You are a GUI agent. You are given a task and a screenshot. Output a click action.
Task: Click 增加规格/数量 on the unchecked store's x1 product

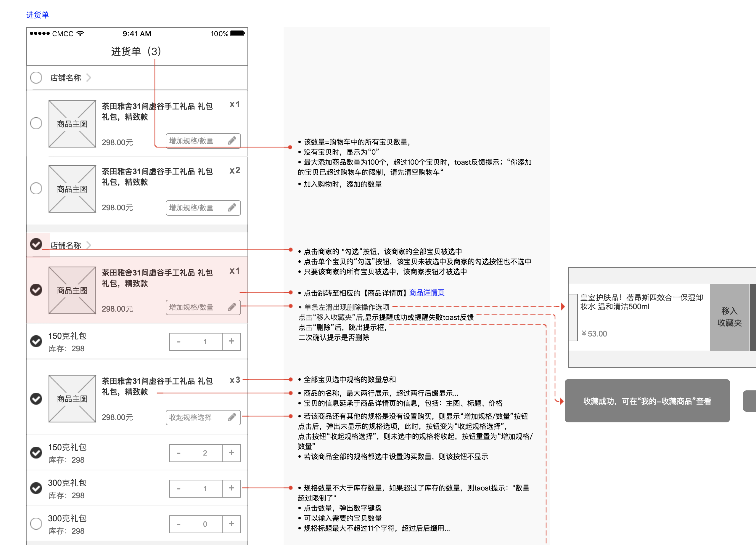(203, 141)
